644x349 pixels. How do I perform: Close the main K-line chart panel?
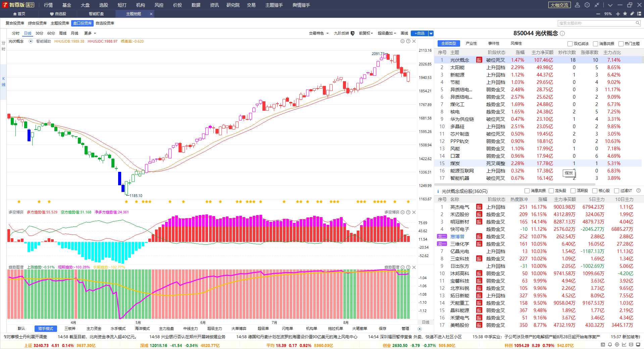(x=414, y=41)
